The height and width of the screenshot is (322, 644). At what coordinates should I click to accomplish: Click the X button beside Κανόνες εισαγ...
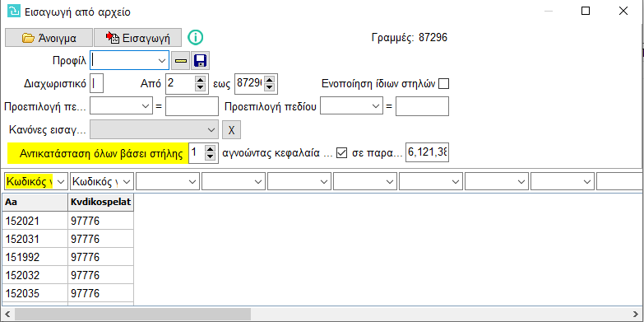(x=231, y=130)
